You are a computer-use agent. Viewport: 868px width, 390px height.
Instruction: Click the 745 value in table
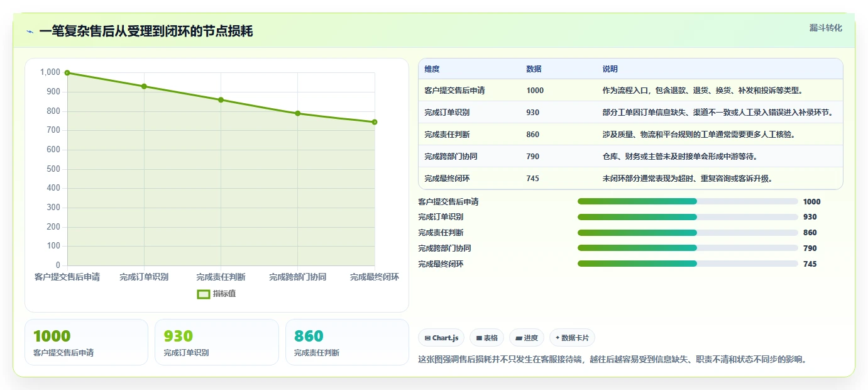(533, 179)
